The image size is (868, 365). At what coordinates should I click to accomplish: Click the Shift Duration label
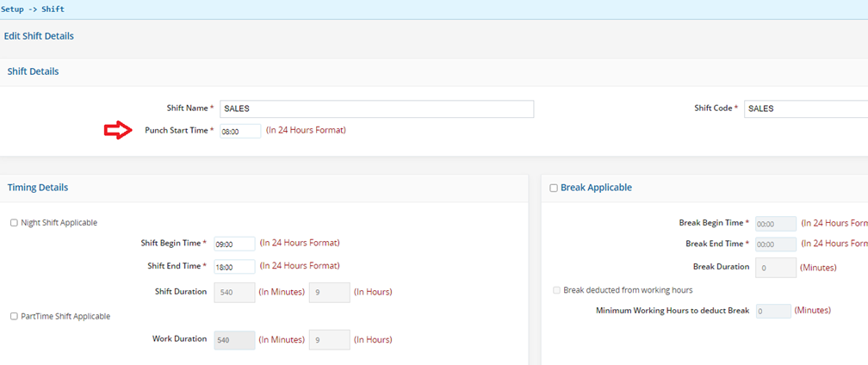pos(182,291)
